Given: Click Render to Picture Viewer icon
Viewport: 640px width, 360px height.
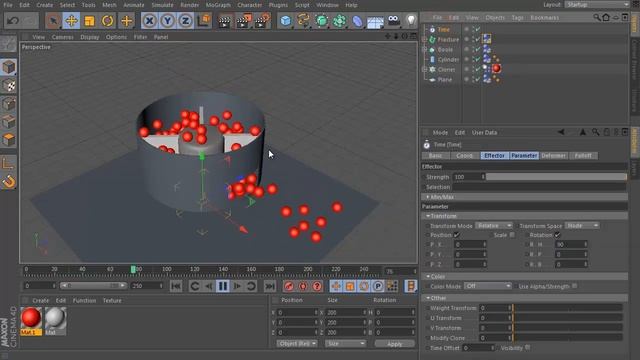Looking at the screenshot, I should click(243, 20).
